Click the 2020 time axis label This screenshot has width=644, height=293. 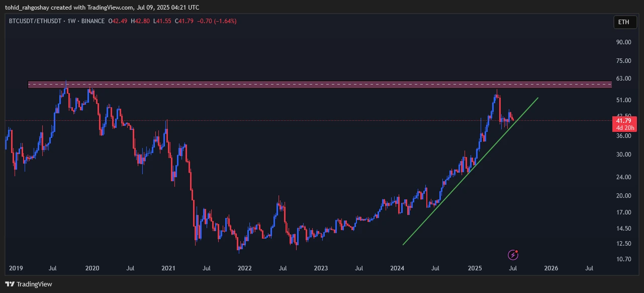[x=92, y=269]
